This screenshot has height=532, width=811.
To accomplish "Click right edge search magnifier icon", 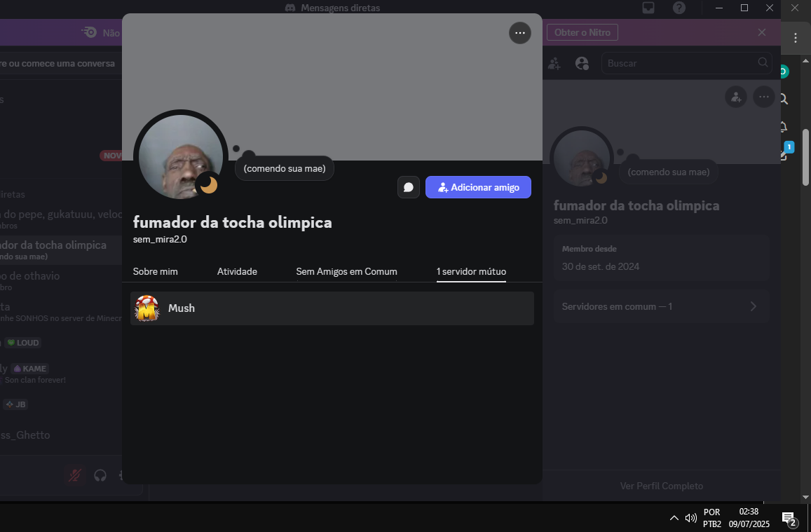I will (x=784, y=100).
